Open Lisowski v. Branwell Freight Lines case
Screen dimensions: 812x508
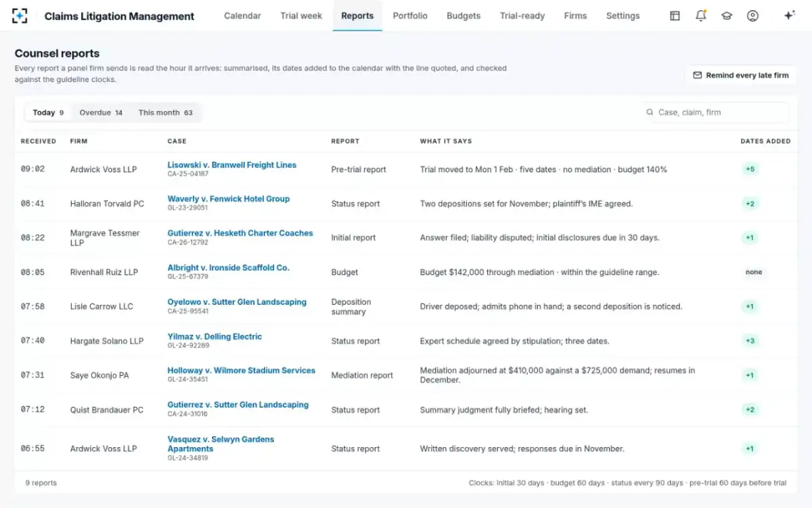point(232,165)
